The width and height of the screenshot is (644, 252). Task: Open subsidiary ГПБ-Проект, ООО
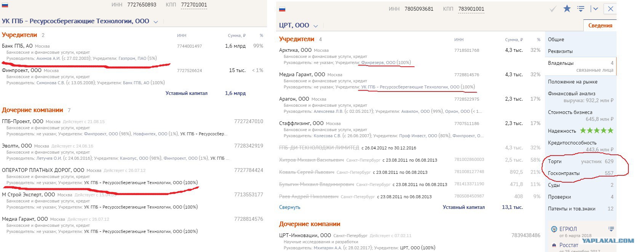pos(22,122)
